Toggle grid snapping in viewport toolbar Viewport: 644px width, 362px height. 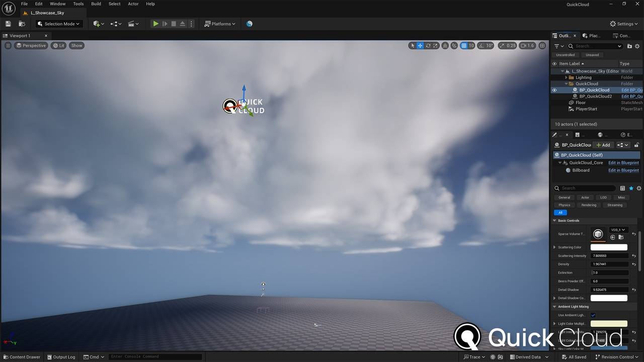pyautogui.click(x=464, y=46)
